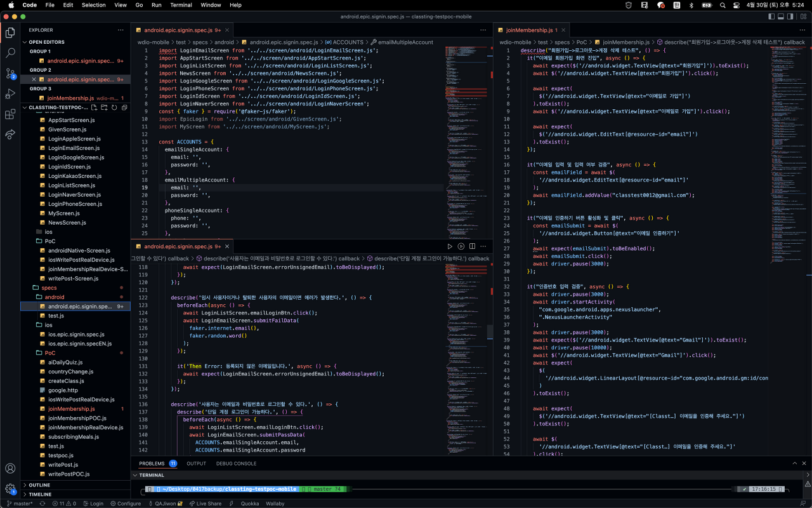
Task: Toggle the bottom panel visibility
Action: pyautogui.click(x=782, y=17)
